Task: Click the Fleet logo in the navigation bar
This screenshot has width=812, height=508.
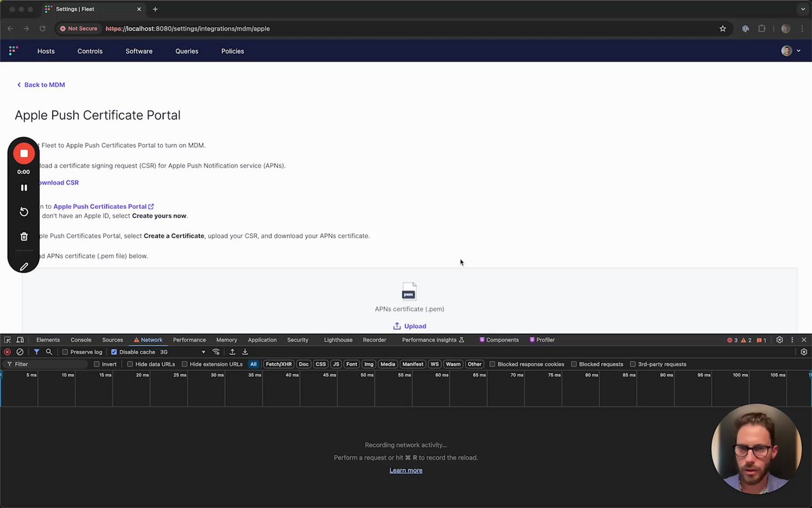Action: tap(13, 51)
